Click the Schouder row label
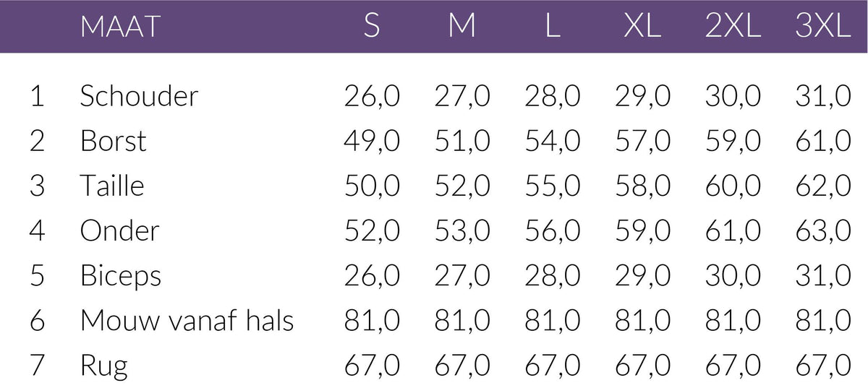This screenshot has width=868, height=388. point(139,96)
